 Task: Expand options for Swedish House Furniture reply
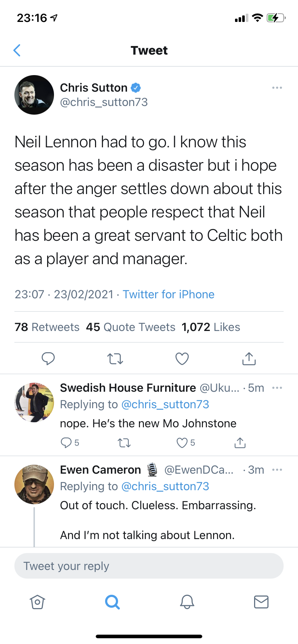(x=277, y=388)
